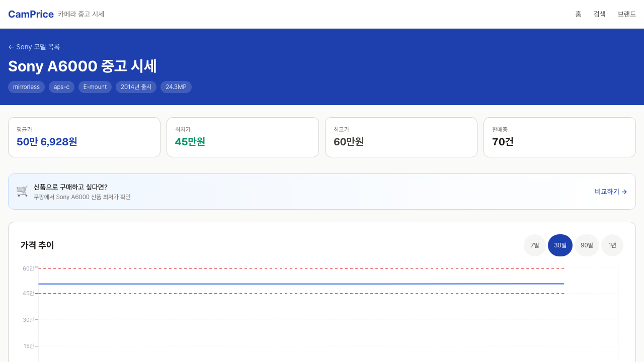Open the 홈 navigation link
Screen dimensions: 644x362
[x=578, y=14]
